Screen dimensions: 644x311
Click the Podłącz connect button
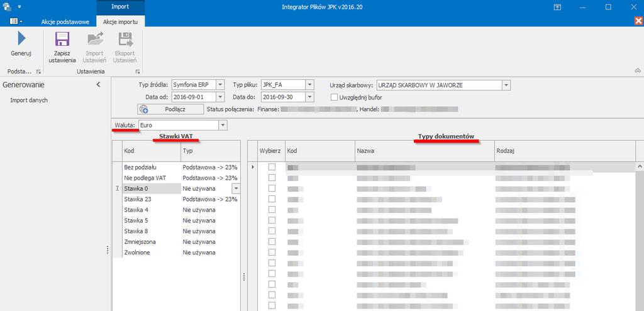tap(170, 109)
